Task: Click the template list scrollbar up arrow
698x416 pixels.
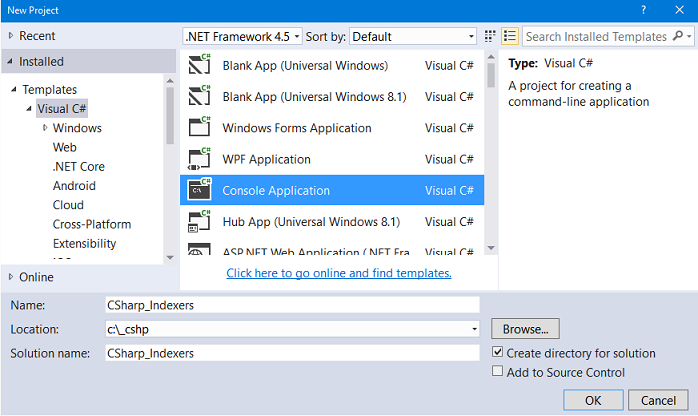Action: coord(491,57)
